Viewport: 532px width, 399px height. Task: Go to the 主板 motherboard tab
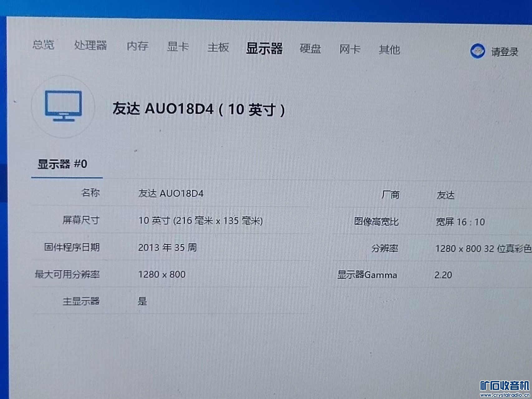point(218,47)
